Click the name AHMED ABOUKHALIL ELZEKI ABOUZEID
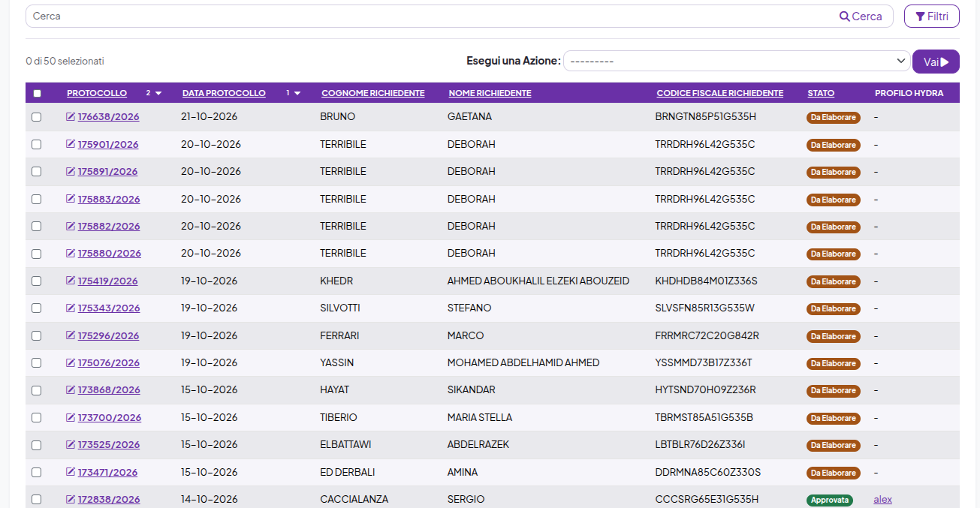980x508 pixels. [538, 281]
